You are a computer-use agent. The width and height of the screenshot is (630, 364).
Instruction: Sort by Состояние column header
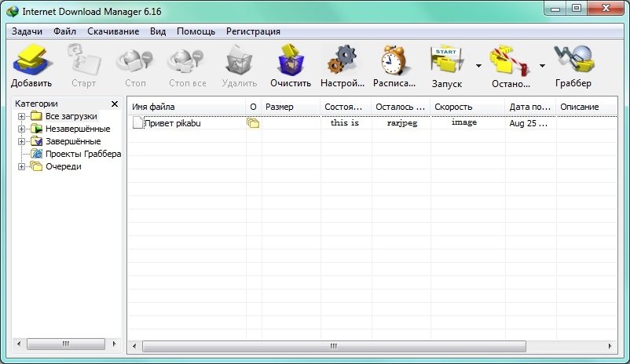click(x=346, y=107)
